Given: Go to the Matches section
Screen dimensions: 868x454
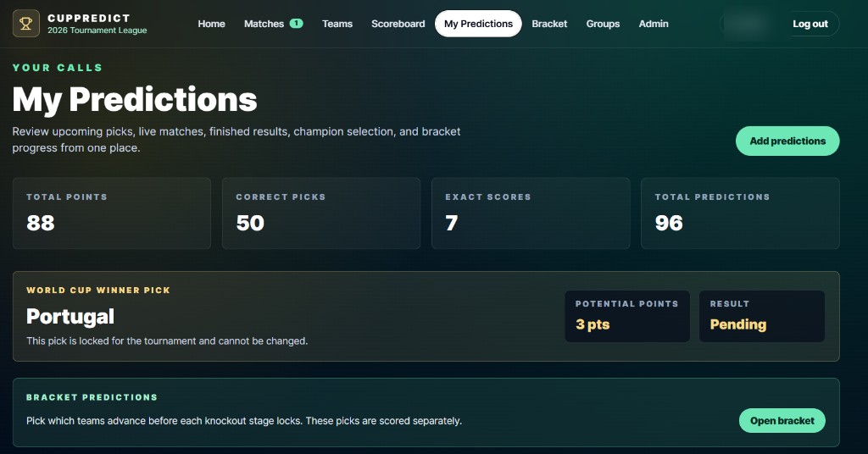Looking at the screenshot, I should (x=264, y=24).
